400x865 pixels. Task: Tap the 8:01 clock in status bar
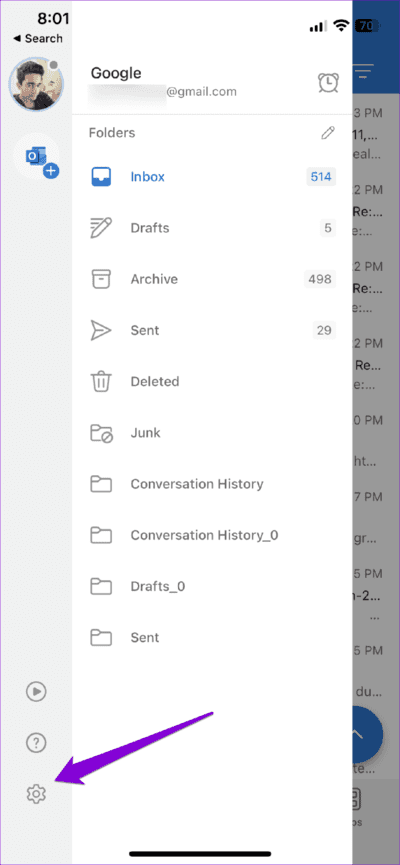coord(53,19)
